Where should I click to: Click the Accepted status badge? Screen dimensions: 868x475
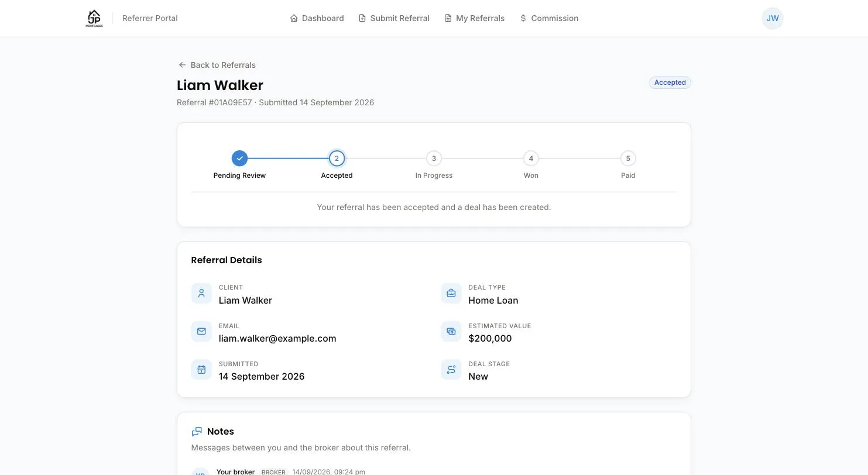coord(670,82)
